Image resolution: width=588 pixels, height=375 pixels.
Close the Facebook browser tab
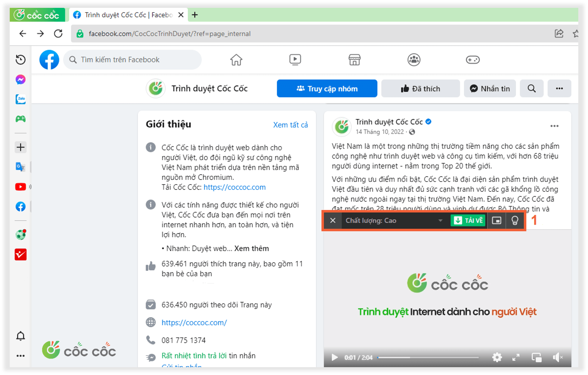181,15
